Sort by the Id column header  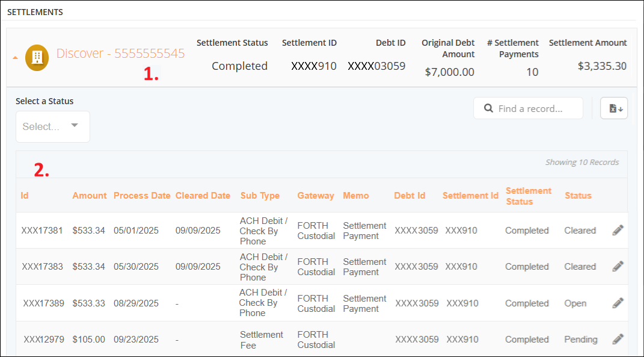tap(25, 196)
